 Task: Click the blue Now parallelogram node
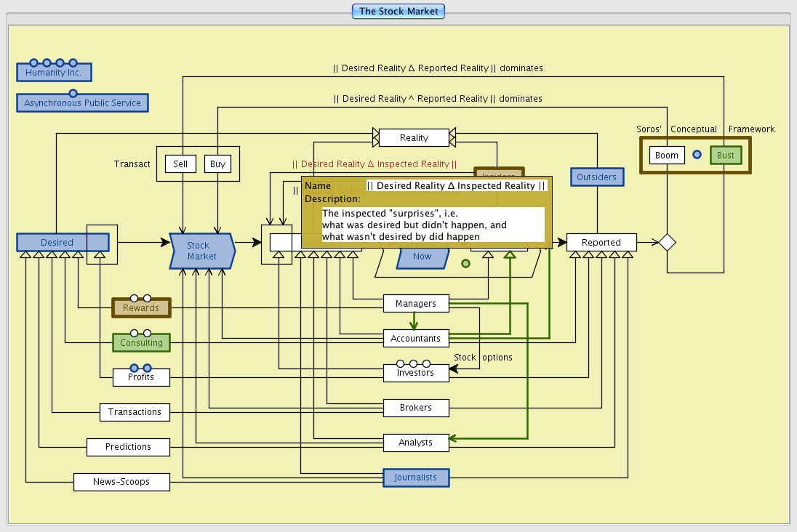click(x=422, y=257)
